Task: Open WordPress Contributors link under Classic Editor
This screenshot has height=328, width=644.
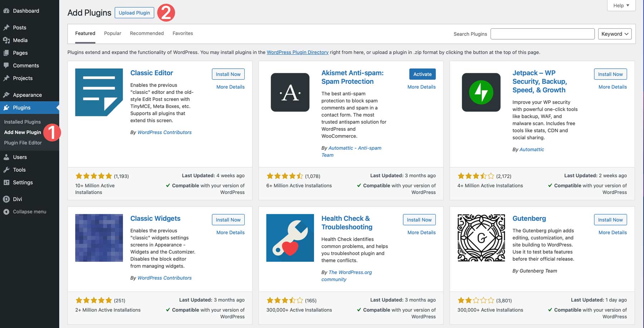Action: (165, 132)
